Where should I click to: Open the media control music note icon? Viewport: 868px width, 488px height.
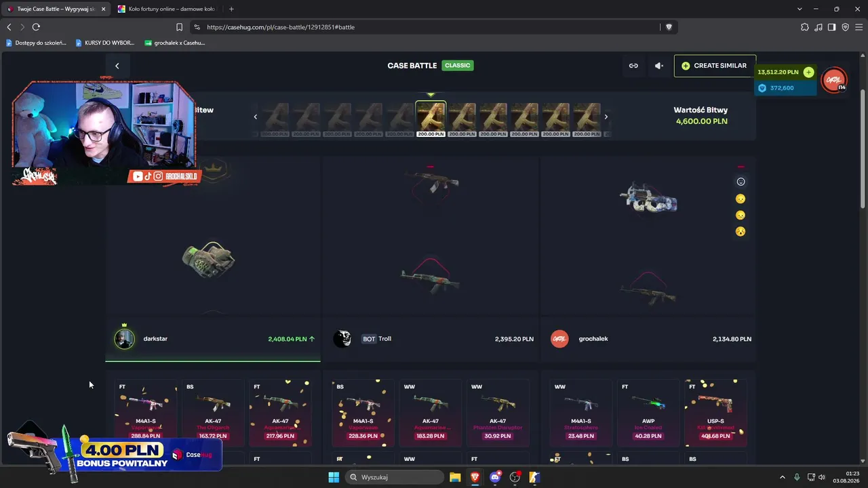click(x=818, y=27)
